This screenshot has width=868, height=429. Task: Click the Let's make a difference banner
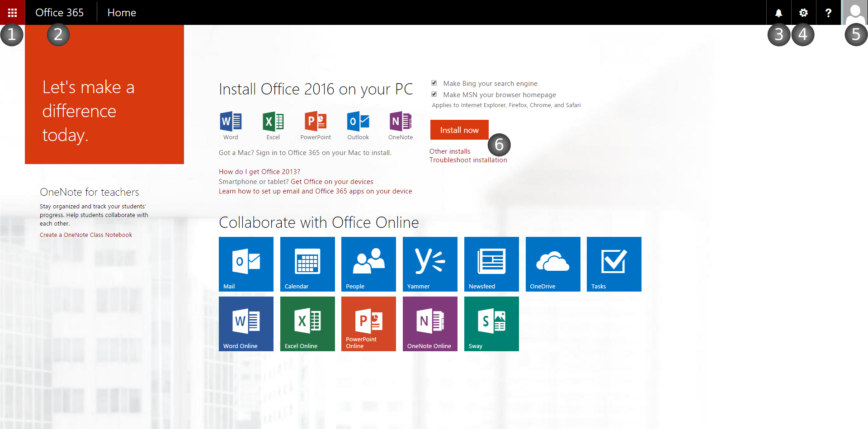104,94
